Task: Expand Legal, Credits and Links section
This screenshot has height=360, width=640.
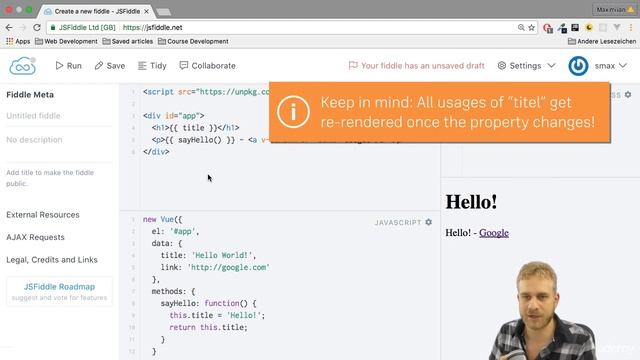Action: (x=52, y=260)
